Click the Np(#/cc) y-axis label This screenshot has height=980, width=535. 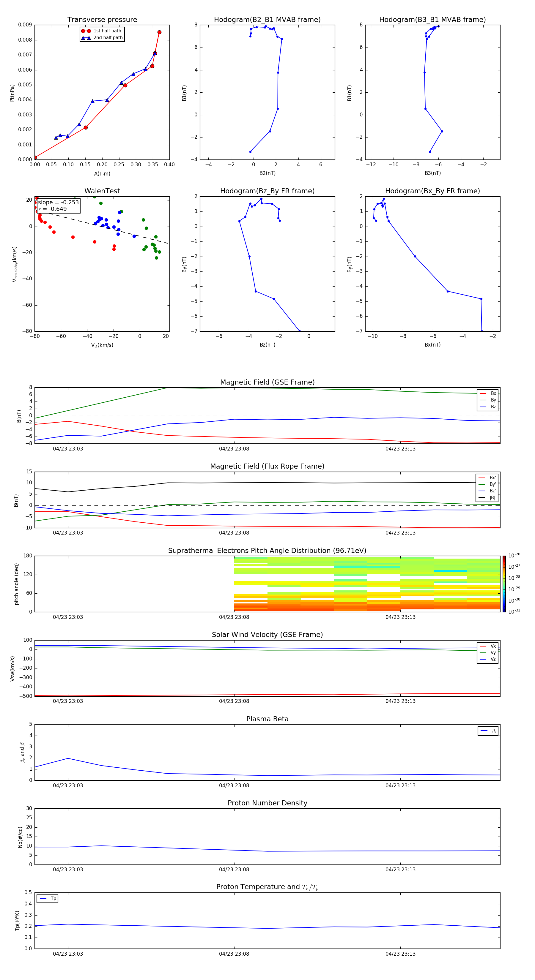click(x=20, y=837)
